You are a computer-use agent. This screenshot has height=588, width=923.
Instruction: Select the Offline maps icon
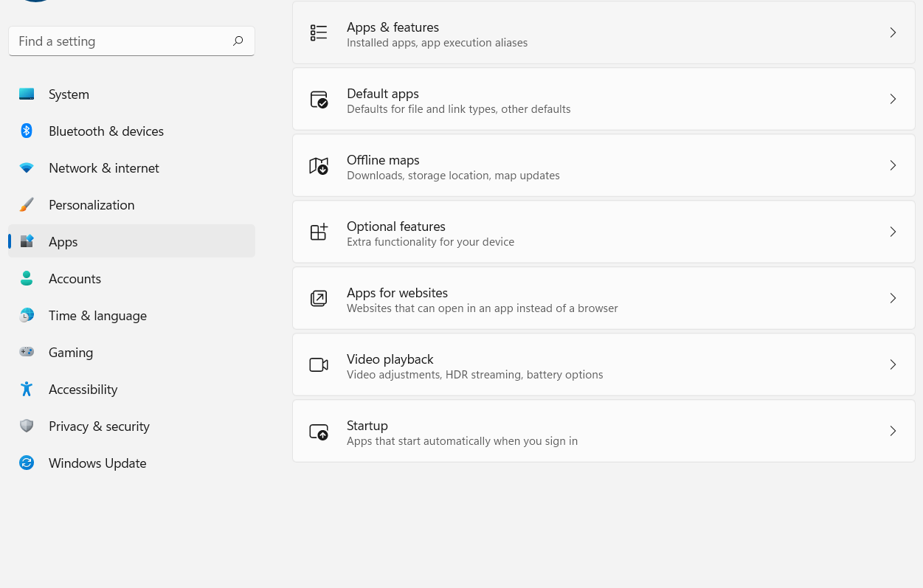(319, 165)
